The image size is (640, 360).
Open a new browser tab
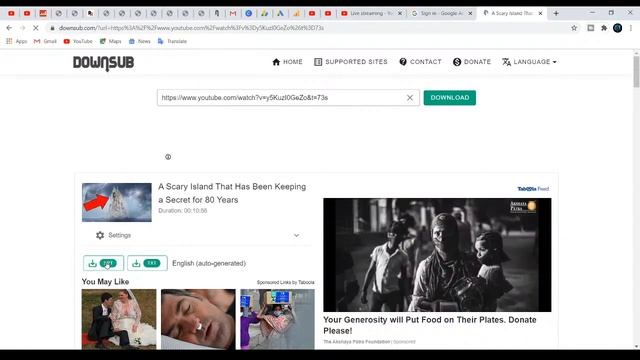(556, 13)
